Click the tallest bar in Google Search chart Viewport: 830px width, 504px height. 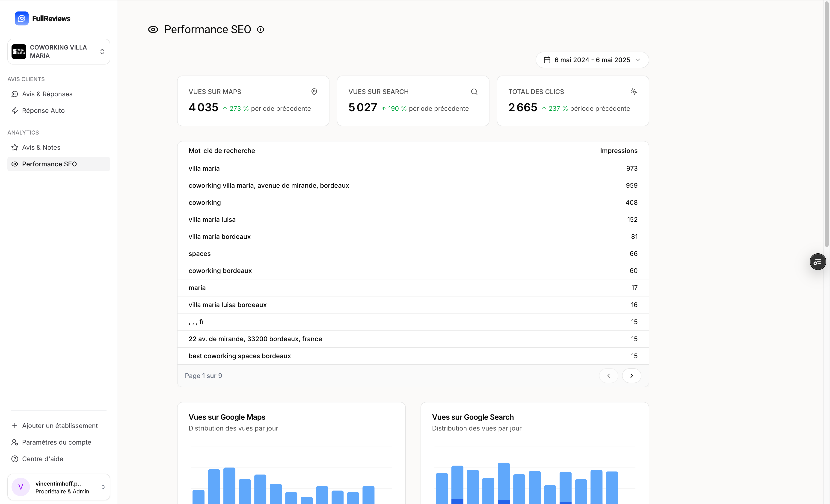(x=504, y=483)
